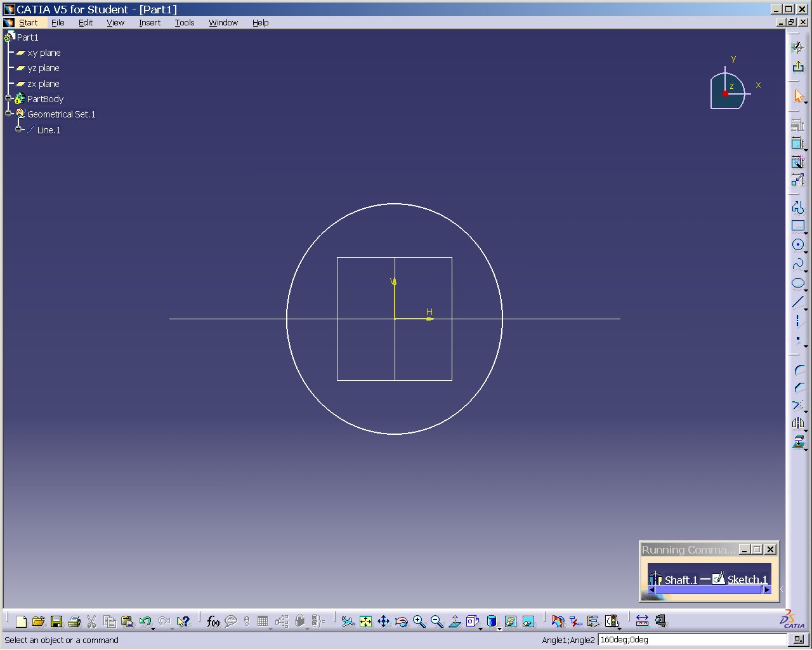Click the Measure Between icon
This screenshot has height=650, width=812.
tap(642, 621)
